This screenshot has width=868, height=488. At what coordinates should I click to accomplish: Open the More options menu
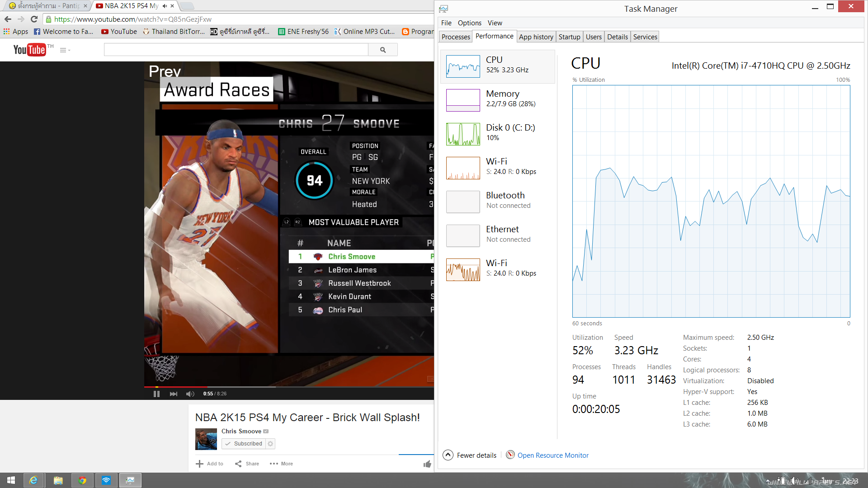(x=281, y=464)
